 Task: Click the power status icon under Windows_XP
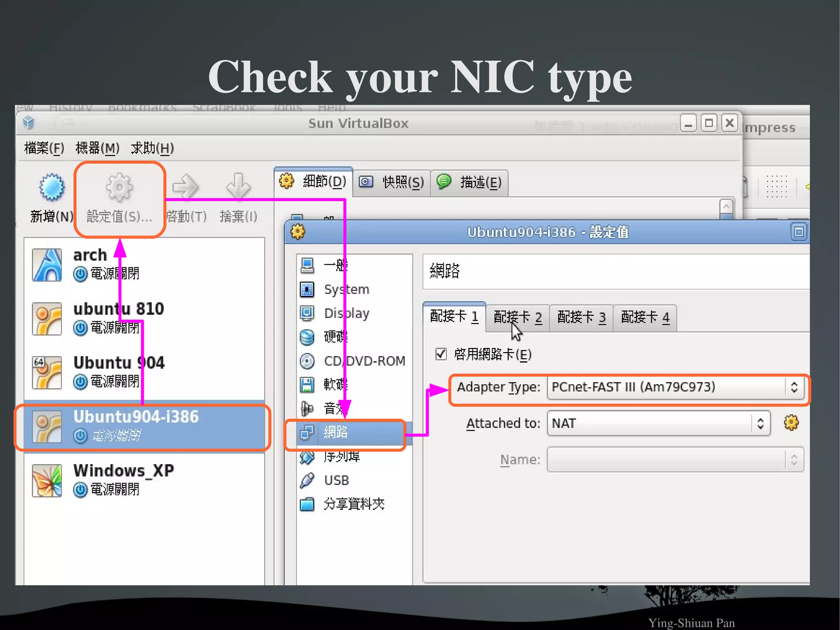pyautogui.click(x=80, y=490)
